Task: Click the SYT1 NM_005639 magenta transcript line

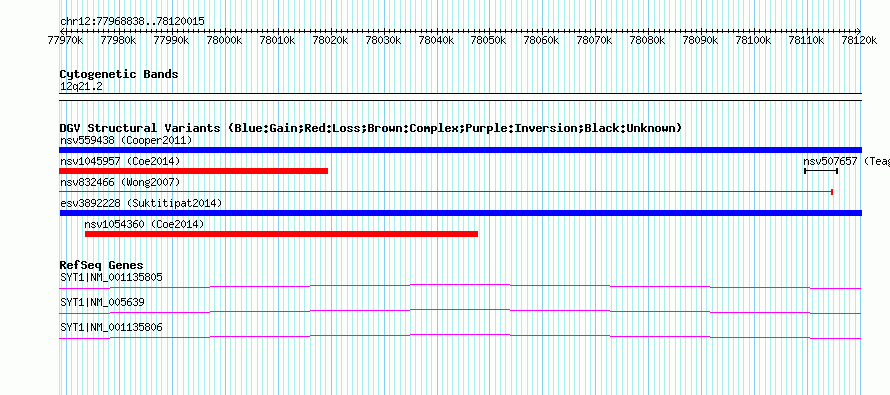Action: [x=460, y=311]
